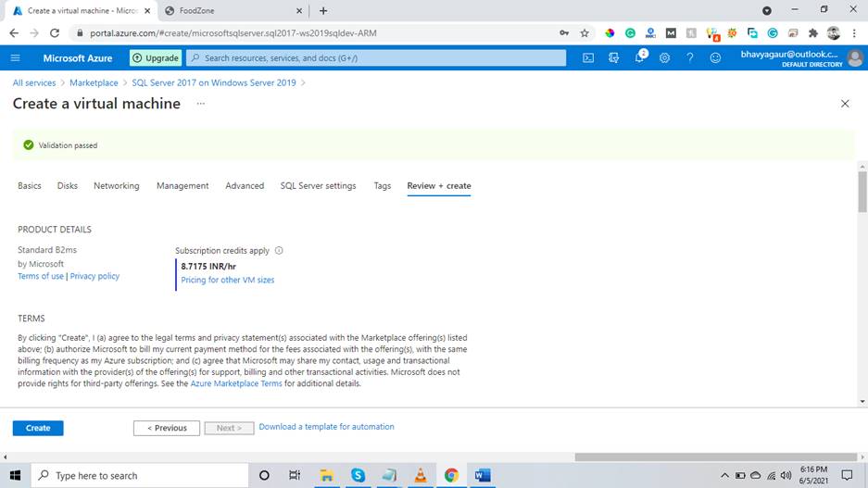Open the Action Center notification icon
The image size is (868, 488).
[847, 475]
